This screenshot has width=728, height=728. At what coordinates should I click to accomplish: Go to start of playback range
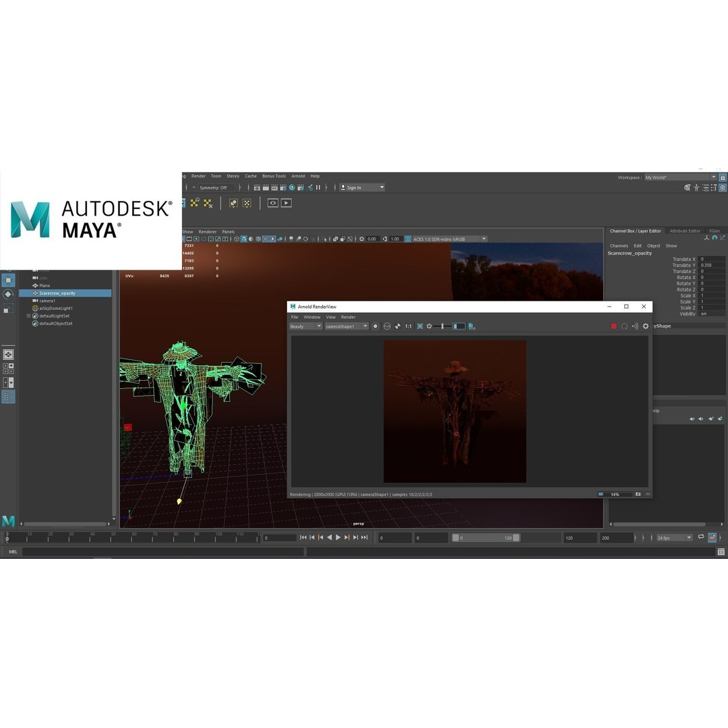(x=303, y=538)
